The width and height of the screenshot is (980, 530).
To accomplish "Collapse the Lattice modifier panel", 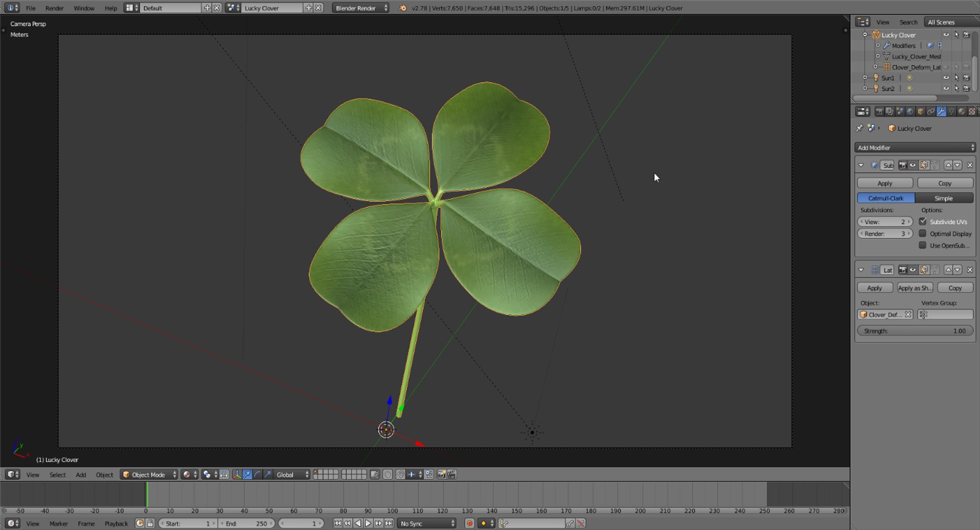I will tap(861, 270).
